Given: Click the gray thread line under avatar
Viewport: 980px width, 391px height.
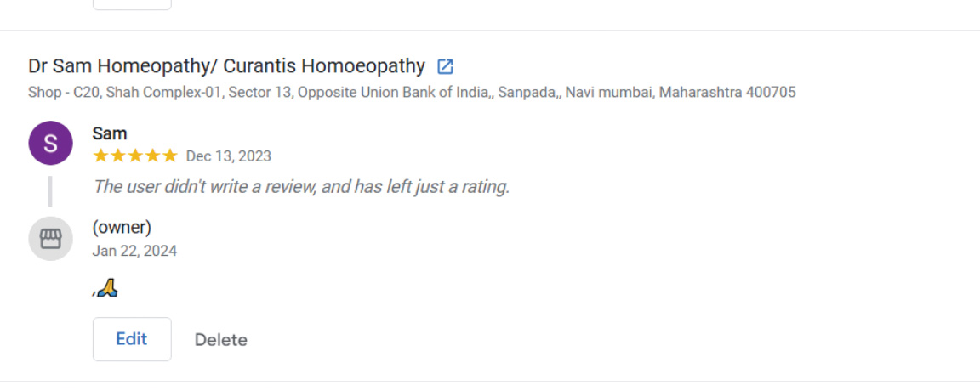Looking at the screenshot, I should click(50, 190).
